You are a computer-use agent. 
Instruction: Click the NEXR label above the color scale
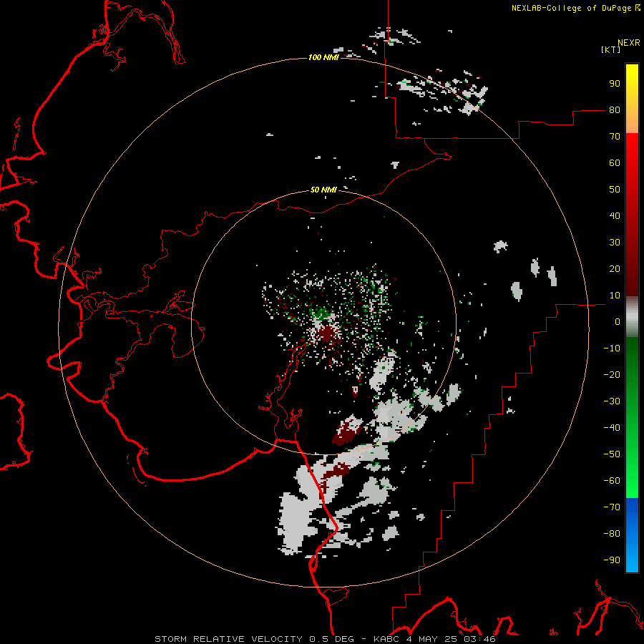(629, 43)
